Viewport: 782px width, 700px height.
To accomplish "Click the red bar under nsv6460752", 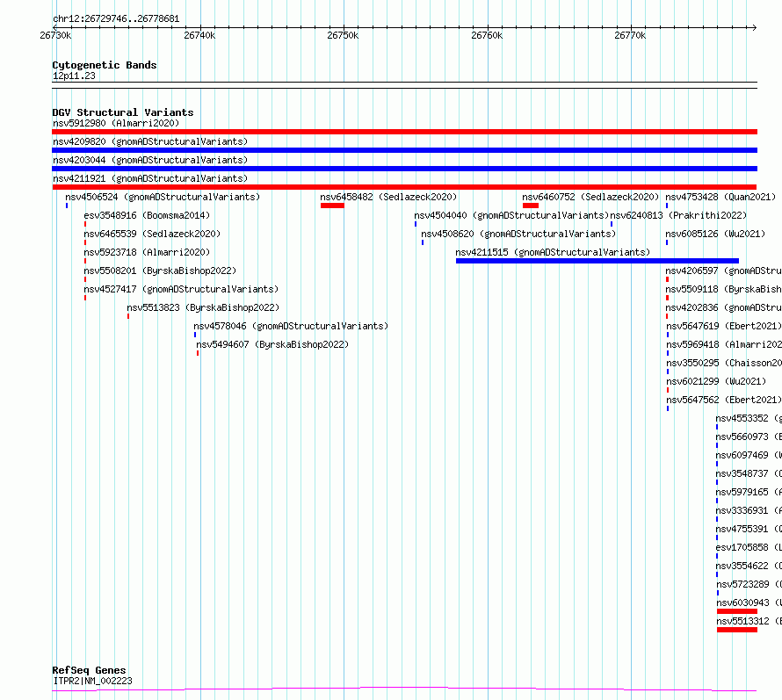I will click(x=531, y=206).
